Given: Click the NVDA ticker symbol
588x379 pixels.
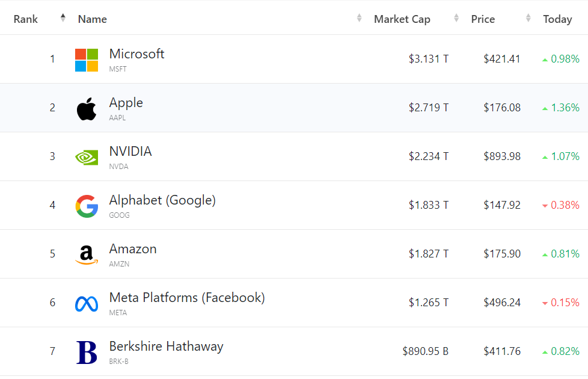Looking at the screenshot, I should (119, 167).
